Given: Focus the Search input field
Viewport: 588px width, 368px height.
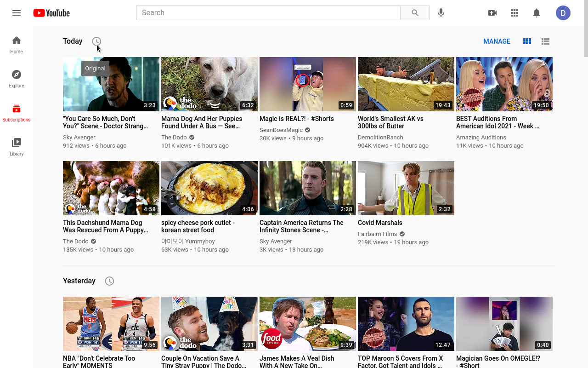Looking at the screenshot, I should 268,13.
